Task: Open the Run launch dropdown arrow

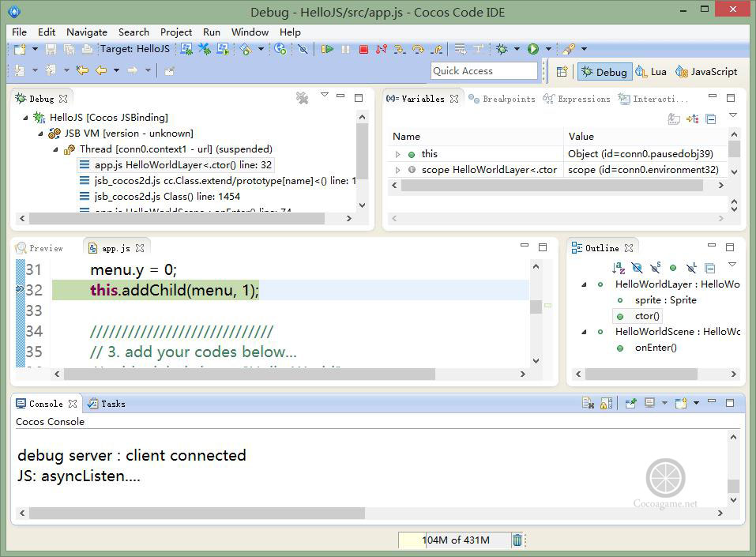Action: [x=548, y=49]
